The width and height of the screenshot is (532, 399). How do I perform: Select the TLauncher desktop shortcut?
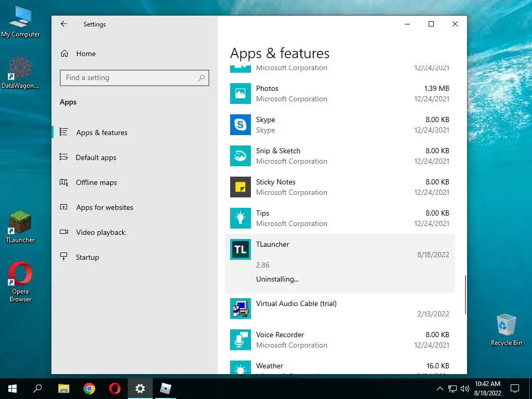(x=20, y=227)
